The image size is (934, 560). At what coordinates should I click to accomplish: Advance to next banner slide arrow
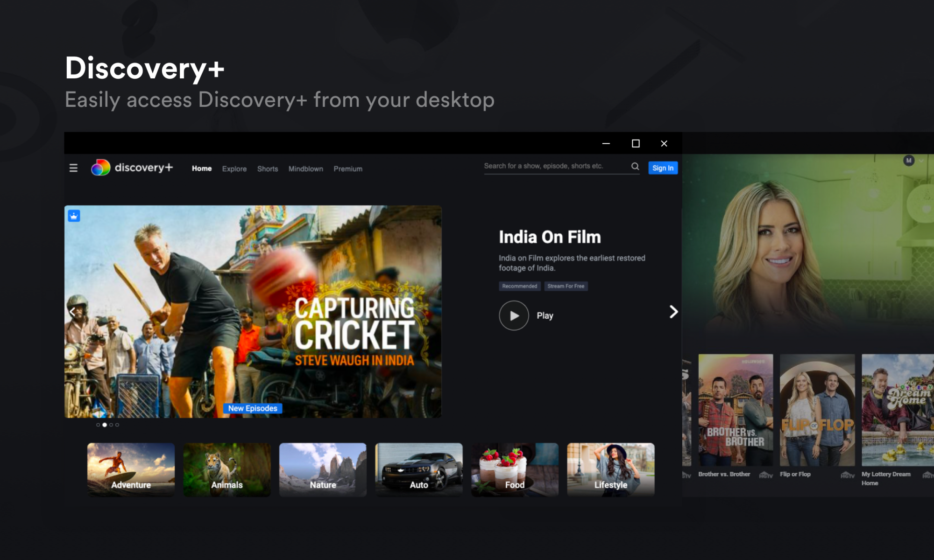point(673,312)
